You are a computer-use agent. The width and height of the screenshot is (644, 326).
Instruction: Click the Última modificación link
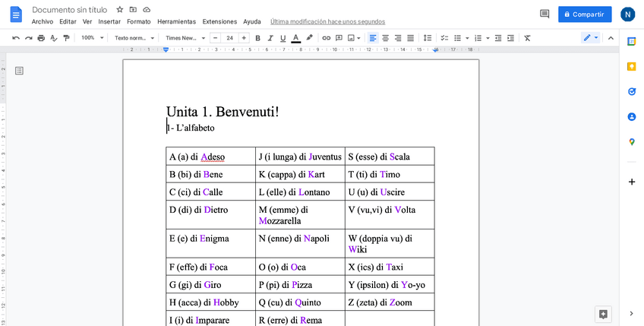pos(327,21)
